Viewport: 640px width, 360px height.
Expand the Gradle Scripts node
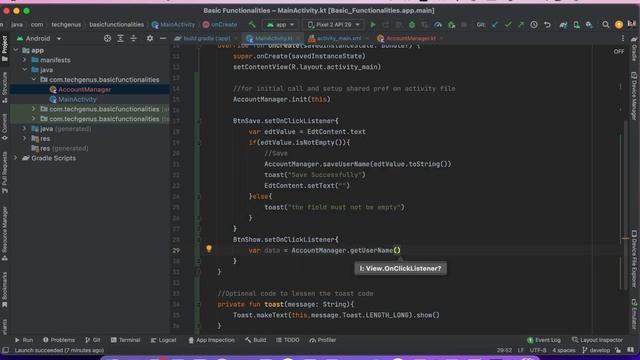16,158
